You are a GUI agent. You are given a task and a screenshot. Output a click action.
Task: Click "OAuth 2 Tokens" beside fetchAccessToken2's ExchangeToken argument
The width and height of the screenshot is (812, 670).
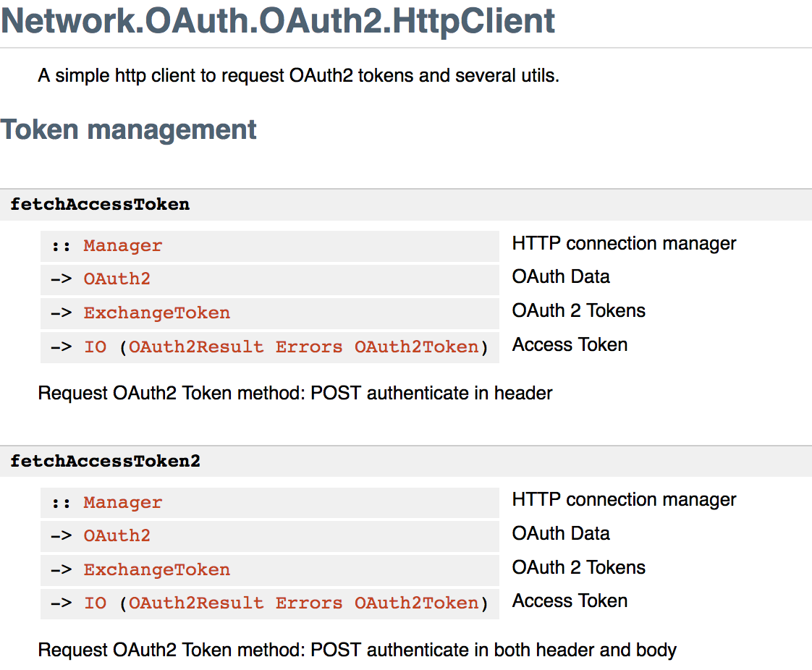(579, 567)
